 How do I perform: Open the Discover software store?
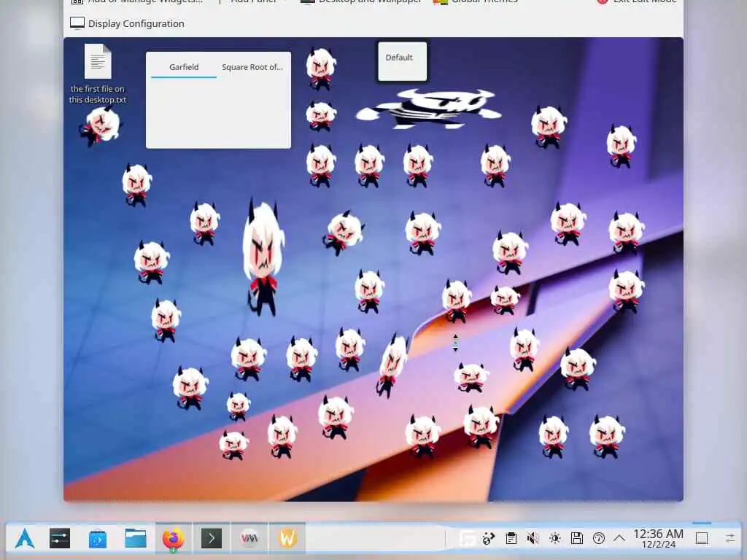point(98,539)
